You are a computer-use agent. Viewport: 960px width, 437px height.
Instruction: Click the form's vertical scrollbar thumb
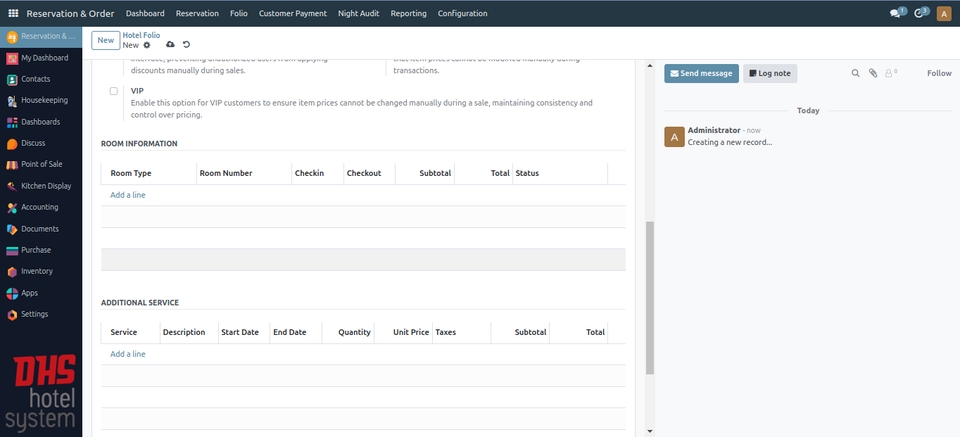tap(650, 298)
